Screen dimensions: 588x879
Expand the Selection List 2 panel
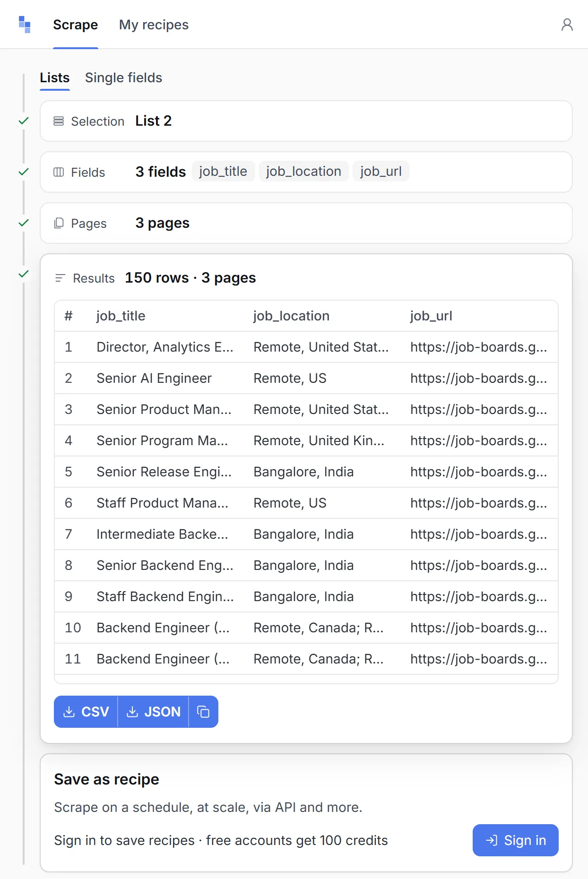[306, 121]
